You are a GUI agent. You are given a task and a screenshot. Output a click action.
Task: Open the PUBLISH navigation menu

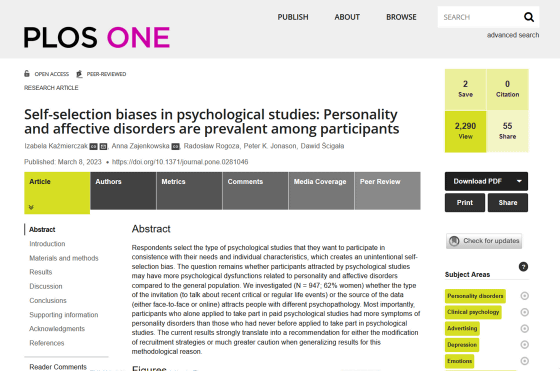pos(293,17)
